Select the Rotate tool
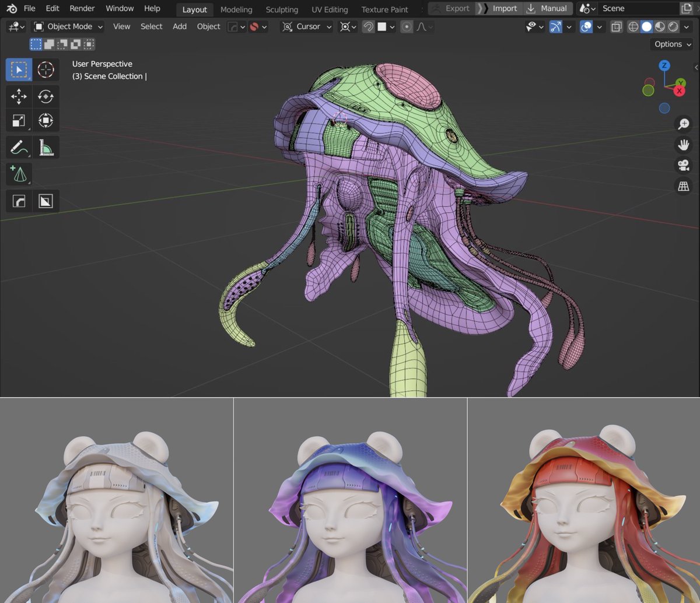The height and width of the screenshot is (603, 700). [46, 97]
